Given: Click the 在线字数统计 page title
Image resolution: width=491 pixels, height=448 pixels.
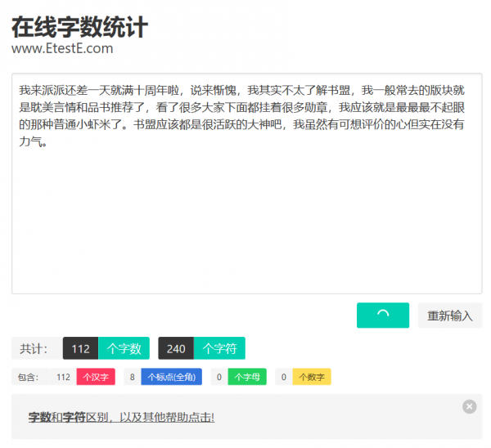Looking at the screenshot, I should (x=79, y=27).
